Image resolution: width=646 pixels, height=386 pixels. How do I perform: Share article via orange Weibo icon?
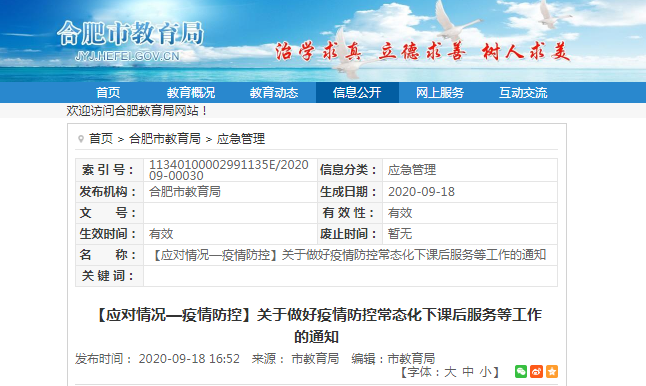coord(536,371)
